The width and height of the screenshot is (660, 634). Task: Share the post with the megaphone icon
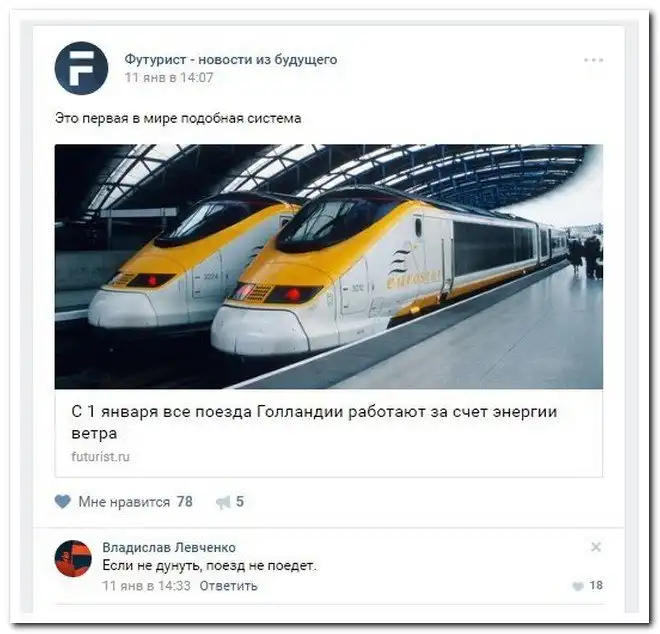pos(223,502)
